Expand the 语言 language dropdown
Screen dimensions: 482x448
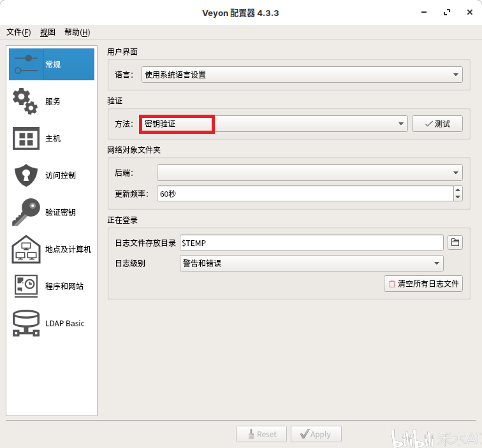click(x=302, y=75)
